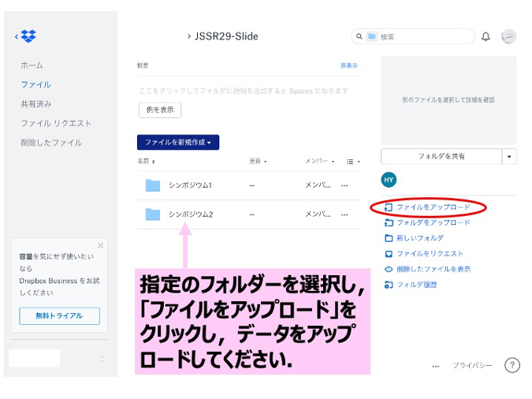The height and width of the screenshot is (399, 532).
Task: Open the account avatar menu
Action: (x=508, y=36)
